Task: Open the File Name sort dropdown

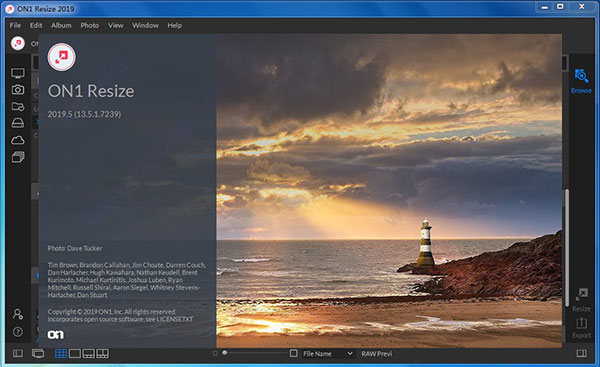Action: coord(328,354)
